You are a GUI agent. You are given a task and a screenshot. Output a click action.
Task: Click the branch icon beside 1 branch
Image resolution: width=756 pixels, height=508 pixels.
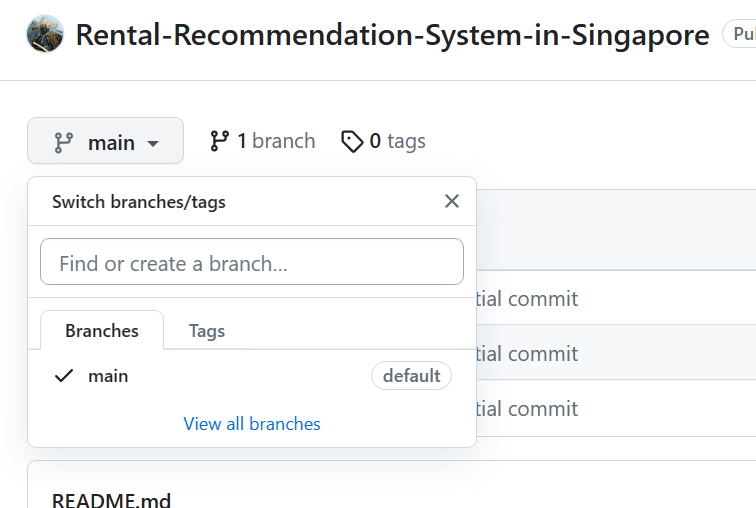tap(219, 141)
